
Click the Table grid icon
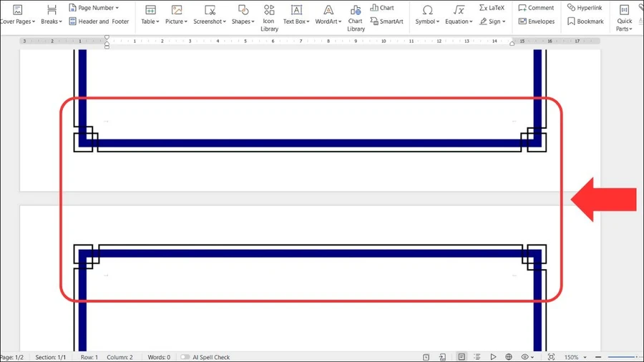[150, 10]
